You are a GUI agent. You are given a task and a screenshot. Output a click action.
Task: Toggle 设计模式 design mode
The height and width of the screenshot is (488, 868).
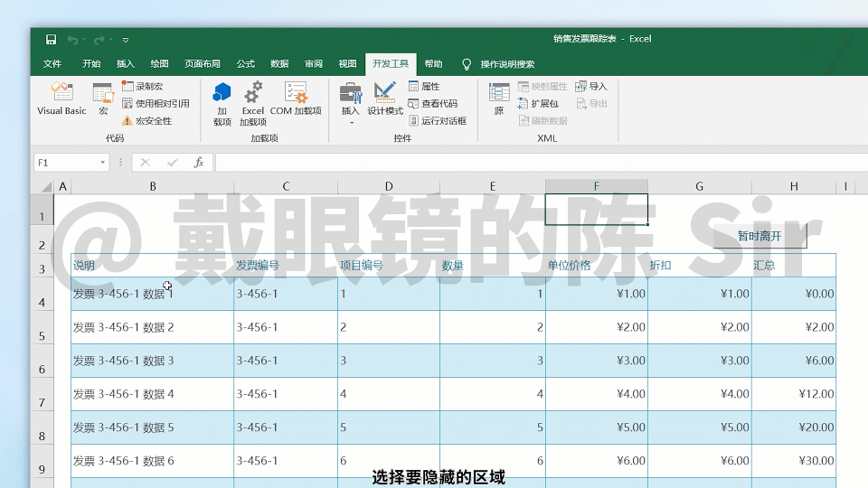point(385,99)
